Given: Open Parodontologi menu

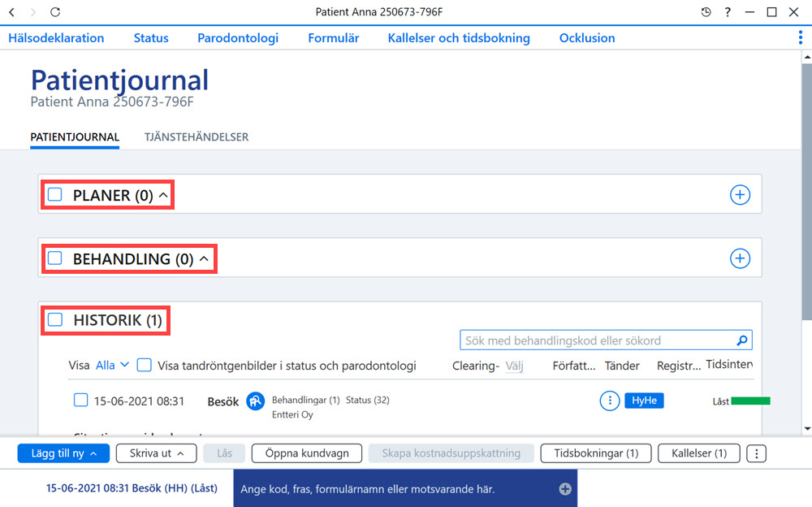Looking at the screenshot, I should pyautogui.click(x=238, y=38).
